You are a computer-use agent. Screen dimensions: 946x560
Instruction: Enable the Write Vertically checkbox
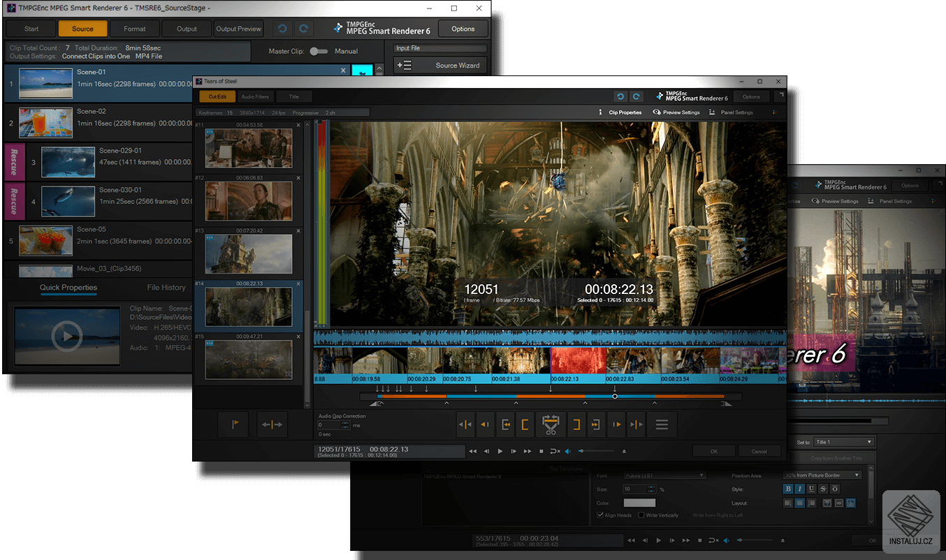point(640,515)
